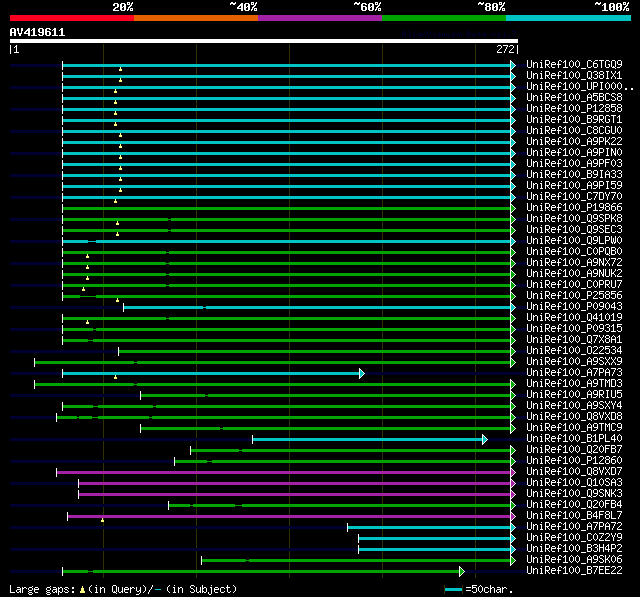Select the UniRef100_C0Z2Y9 label
Image resolution: width=640 pixels, height=597 pixels.
pos(574,538)
